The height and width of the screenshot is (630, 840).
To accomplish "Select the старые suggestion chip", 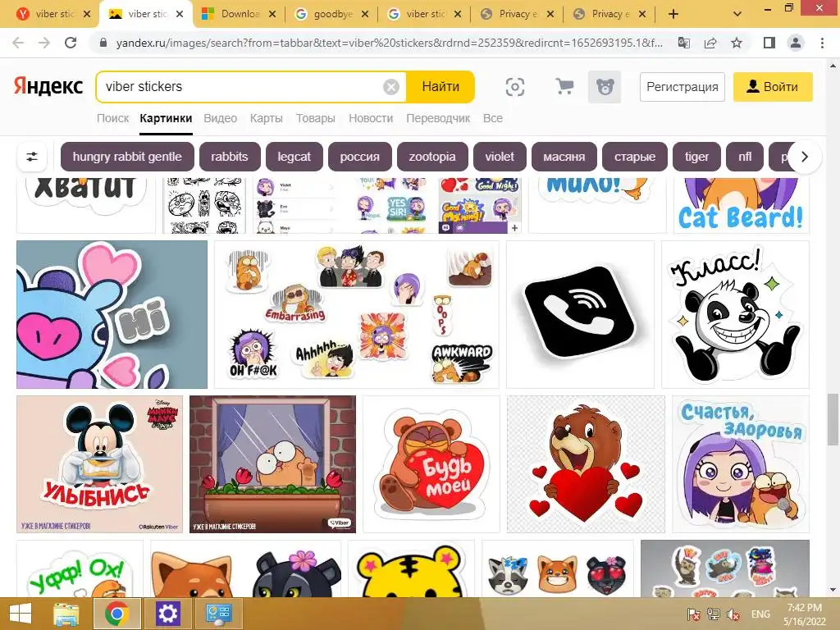I will point(635,157).
